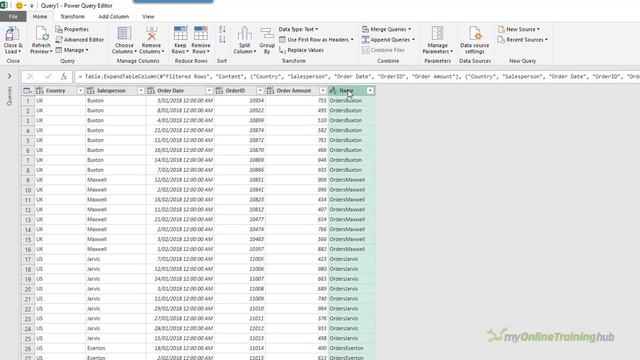
Task: Change Name column data type icon
Action: pos(333,91)
